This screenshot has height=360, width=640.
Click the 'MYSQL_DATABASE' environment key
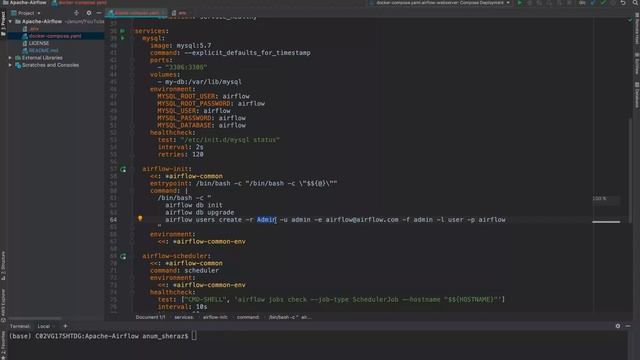(x=184, y=125)
